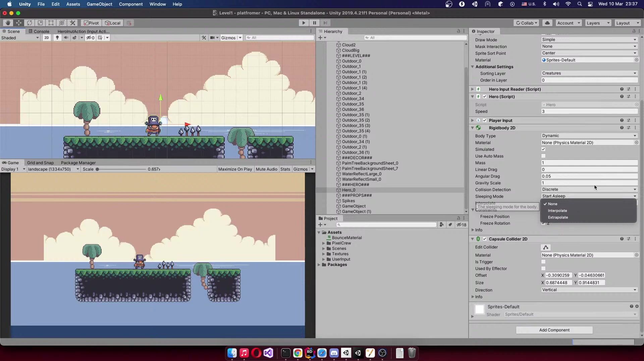Select the Rect tool
The image size is (644, 361).
(x=51, y=23)
